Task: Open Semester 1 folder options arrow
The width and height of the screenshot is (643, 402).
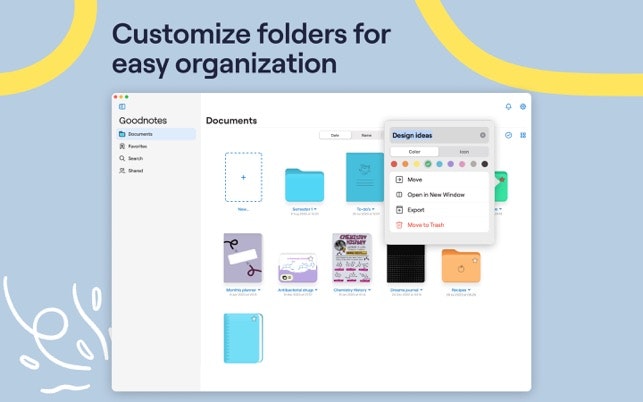Action: (315, 209)
